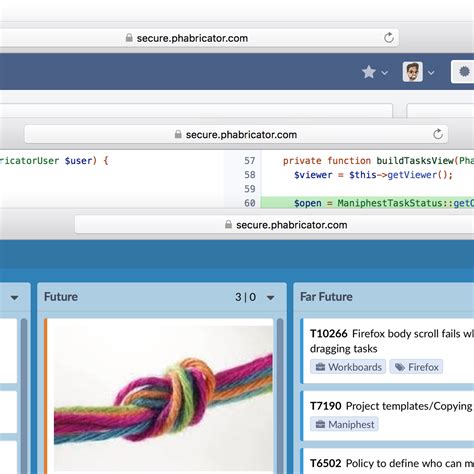The width and height of the screenshot is (474, 474).
Task: Expand the dropdown arrow beside the star
Action: tap(384, 73)
